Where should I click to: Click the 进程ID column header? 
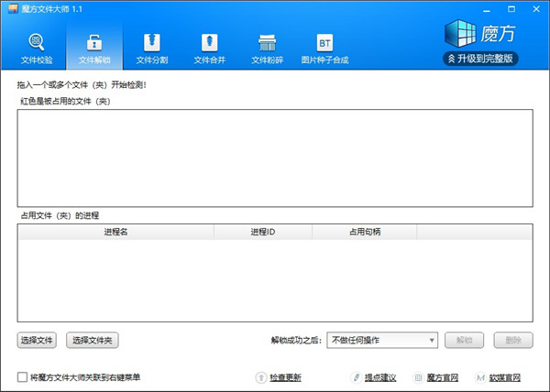pos(262,232)
